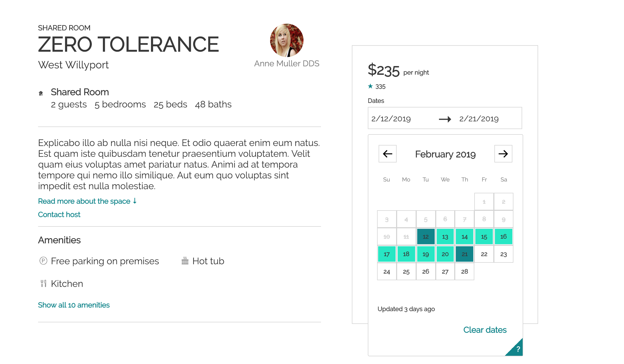Pick February 22 on the calendar
Viewport: 624px width, 364px height.
point(484,254)
